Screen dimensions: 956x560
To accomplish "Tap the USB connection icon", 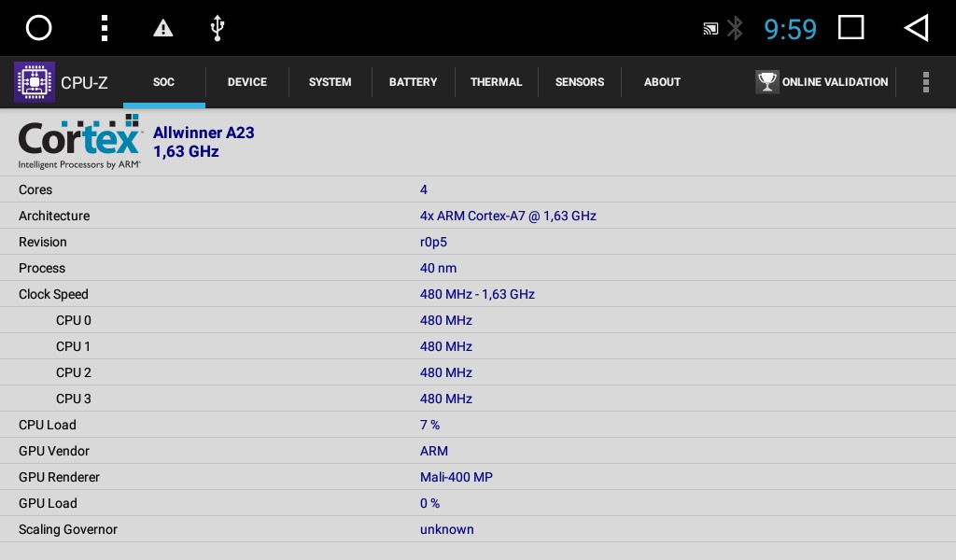I will 217,28.
